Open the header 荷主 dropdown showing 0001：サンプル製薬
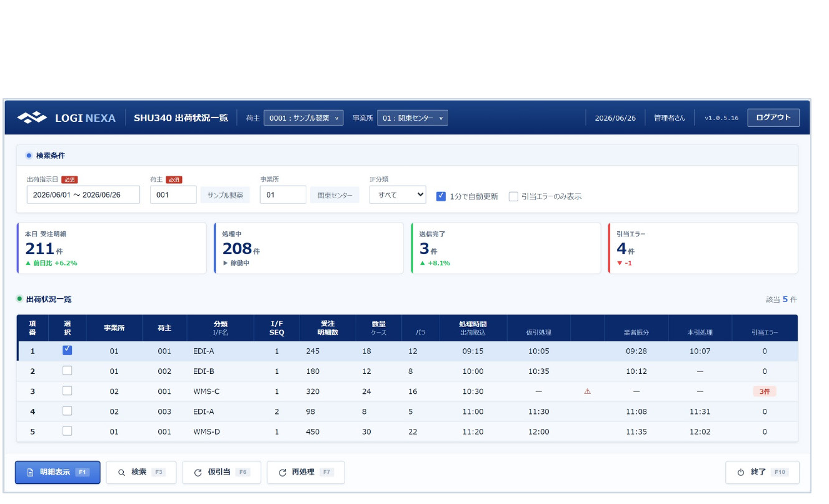Screen dimensions: 829x504 tap(303, 118)
